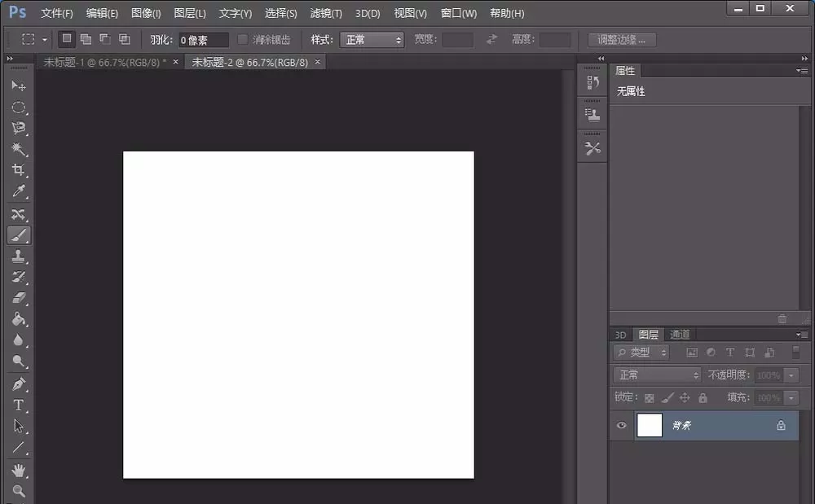Select the Paint Bucket tool
The image size is (815, 504).
pyautogui.click(x=19, y=318)
